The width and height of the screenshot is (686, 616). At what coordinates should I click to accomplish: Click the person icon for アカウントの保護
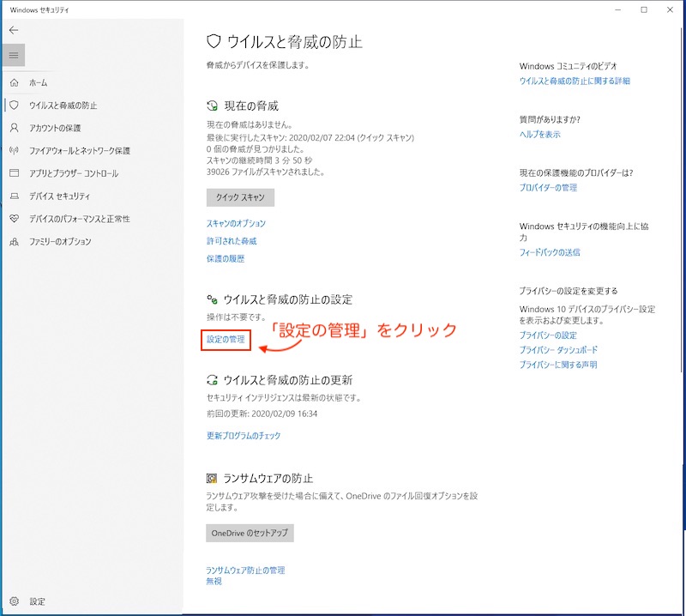14,128
